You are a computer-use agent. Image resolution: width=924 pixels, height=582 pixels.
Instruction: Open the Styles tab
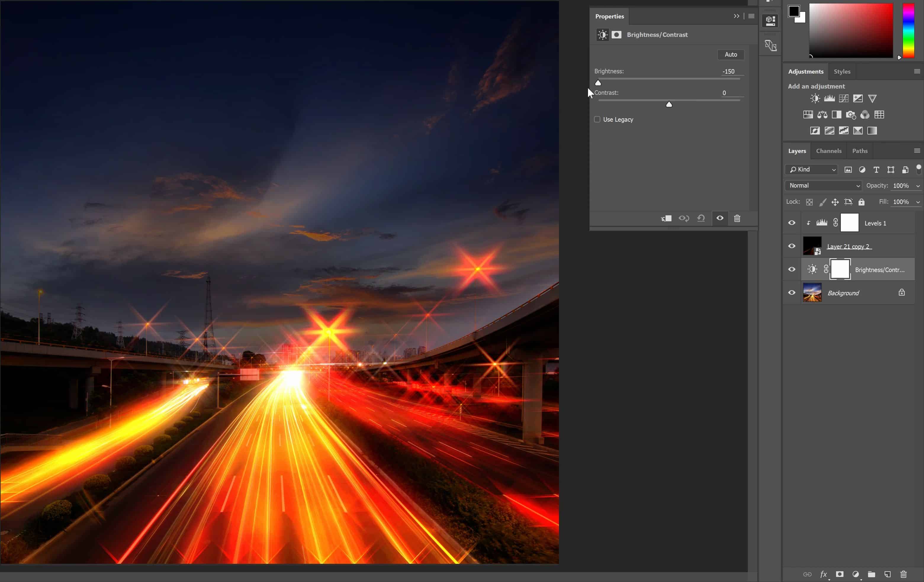point(842,71)
